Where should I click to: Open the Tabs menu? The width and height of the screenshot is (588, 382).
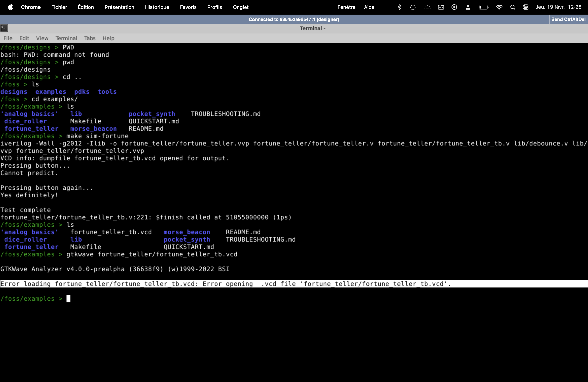click(90, 38)
